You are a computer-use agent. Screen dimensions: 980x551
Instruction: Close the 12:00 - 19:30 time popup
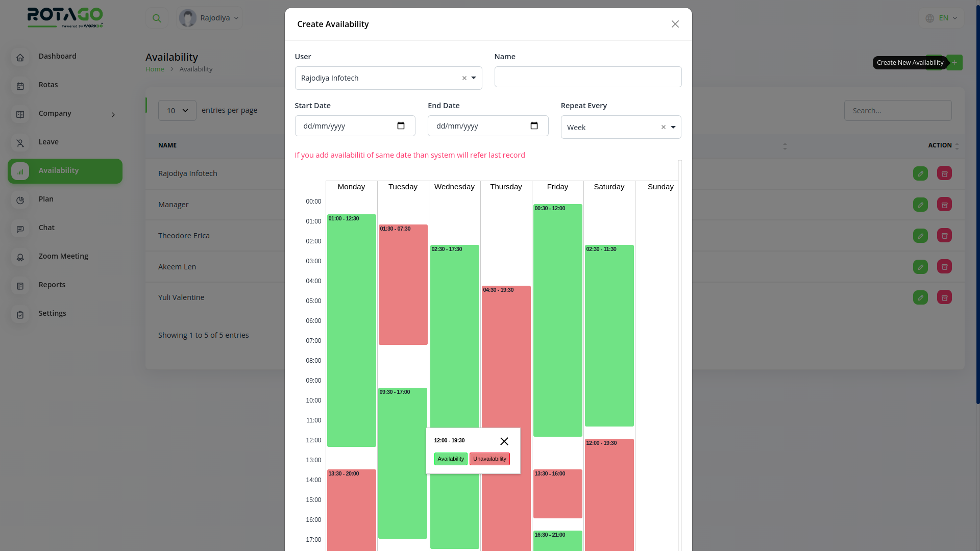coord(504,441)
